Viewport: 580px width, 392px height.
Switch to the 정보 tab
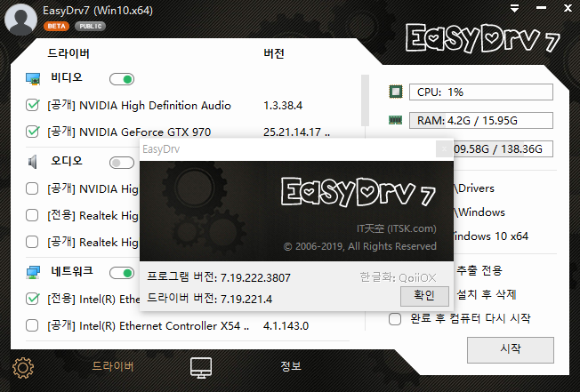291,366
